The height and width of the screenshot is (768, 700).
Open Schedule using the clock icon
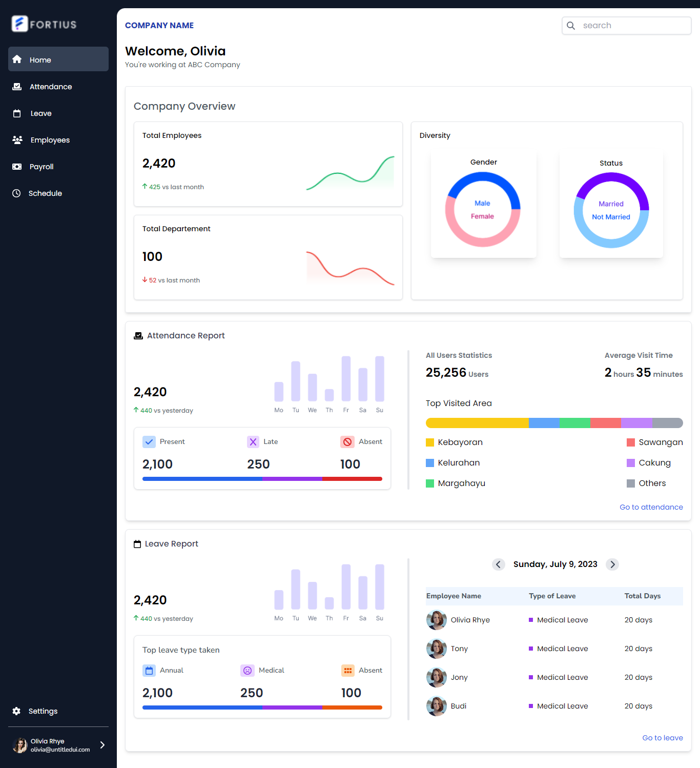(x=17, y=193)
